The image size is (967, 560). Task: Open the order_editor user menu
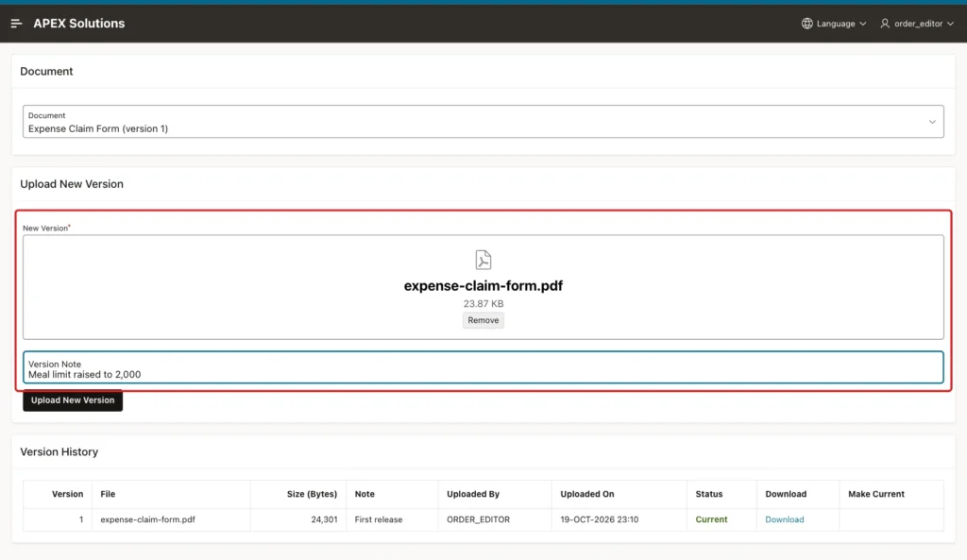(x=917, y=24)
